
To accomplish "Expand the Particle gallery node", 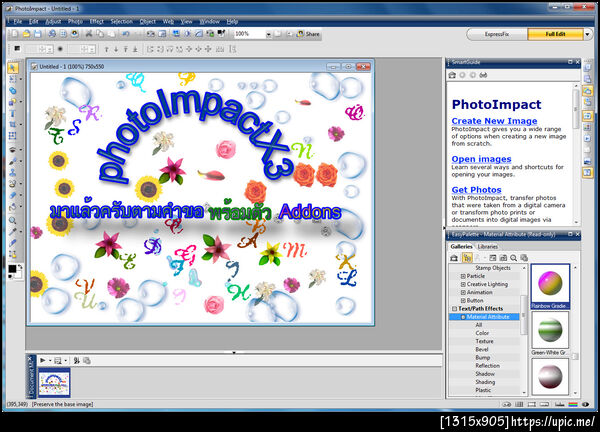I will (x=463, y=276).
